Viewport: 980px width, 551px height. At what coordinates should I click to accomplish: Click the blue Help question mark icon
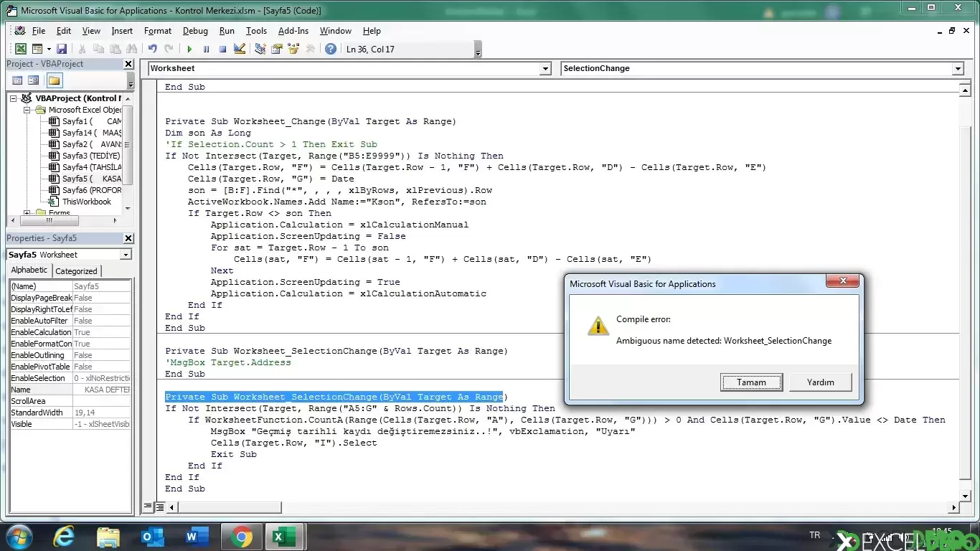[331, 49]
